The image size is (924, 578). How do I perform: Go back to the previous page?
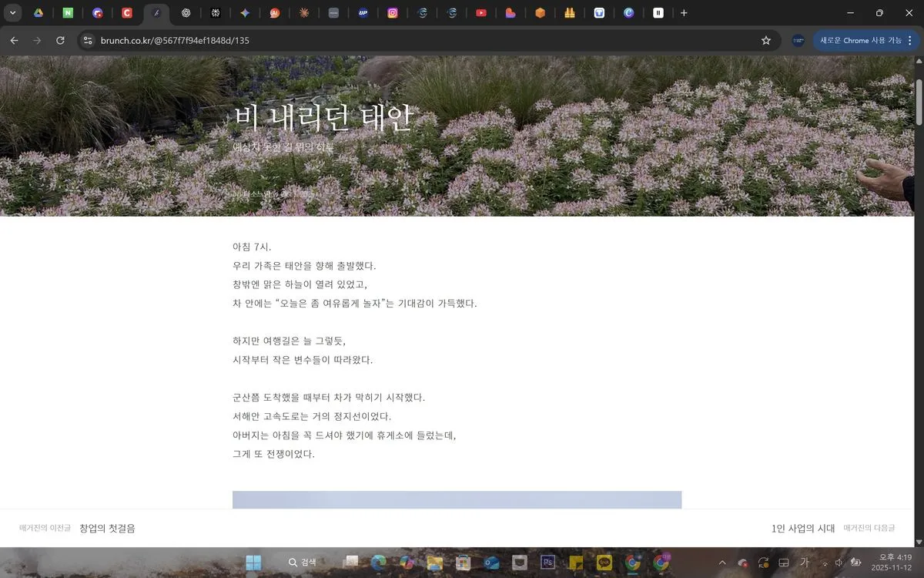point(14,40)
